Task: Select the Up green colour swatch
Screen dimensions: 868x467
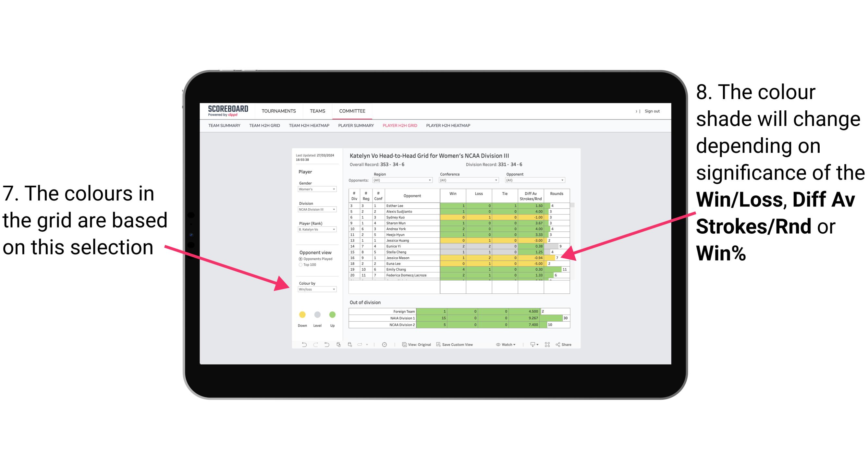Action: [333, 314]
